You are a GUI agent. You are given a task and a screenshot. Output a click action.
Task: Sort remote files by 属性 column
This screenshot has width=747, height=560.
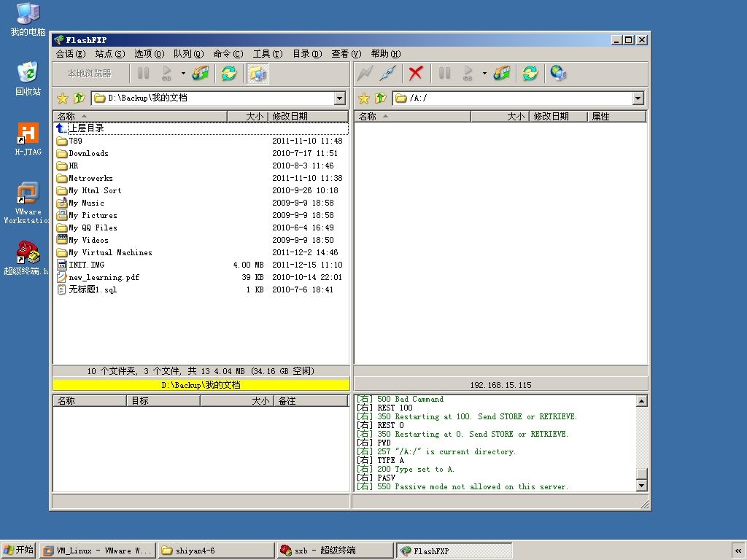pos(617,116)
